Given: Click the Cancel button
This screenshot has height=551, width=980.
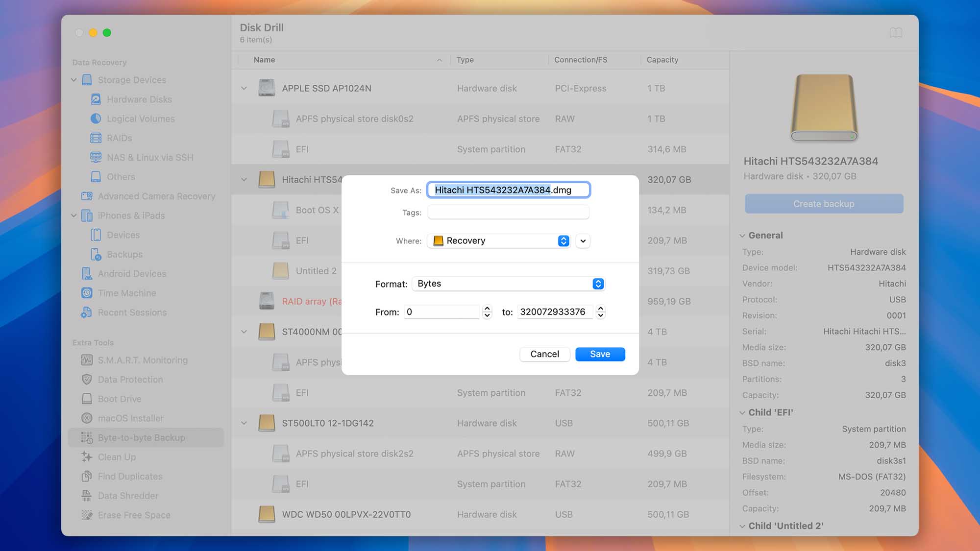Looking at the screenshot, I should 544,354.
